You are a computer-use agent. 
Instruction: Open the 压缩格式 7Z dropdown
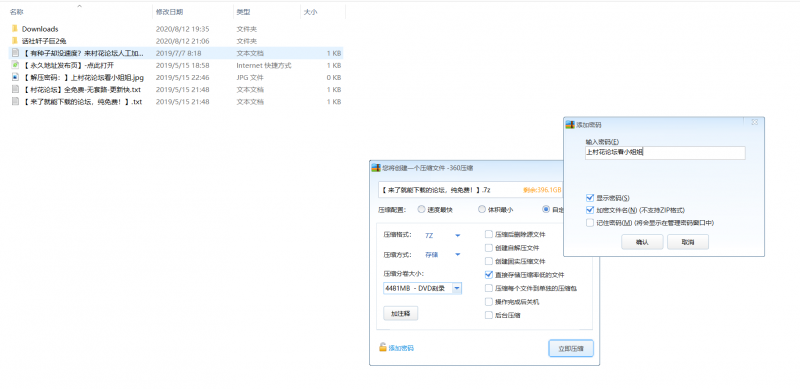pos(442,235)
